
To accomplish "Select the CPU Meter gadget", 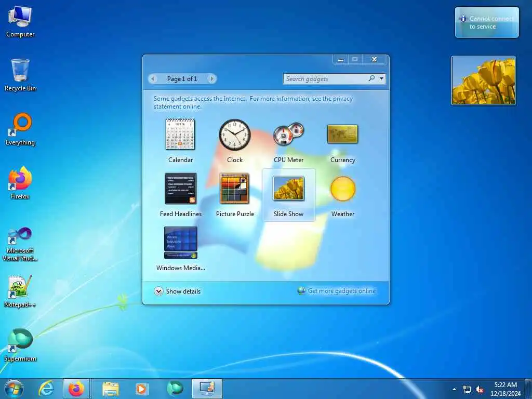I will click(x=288, y=141).
